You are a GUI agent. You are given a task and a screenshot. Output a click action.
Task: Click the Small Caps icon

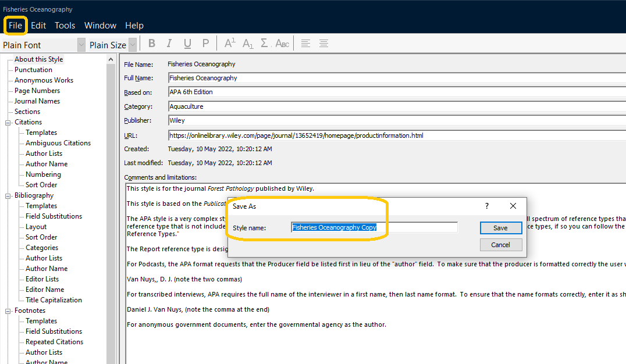click(x=282, y=44)
